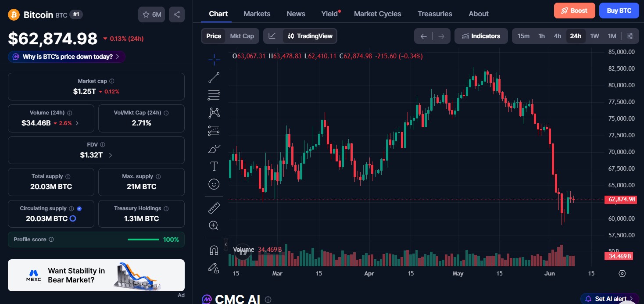Viewport: 644px width, 304px height.
Task: Click the Market cap info icon
Action: [112, 81]
